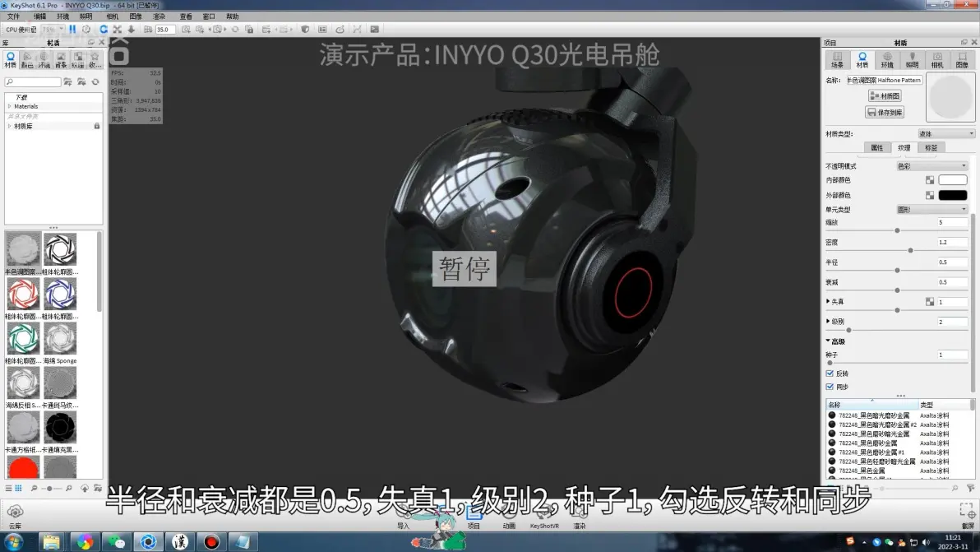Open the 背景 backplates tab in library
Viewport: 980px width, 552px height.
pyautogui.click(x=61, y=60)
